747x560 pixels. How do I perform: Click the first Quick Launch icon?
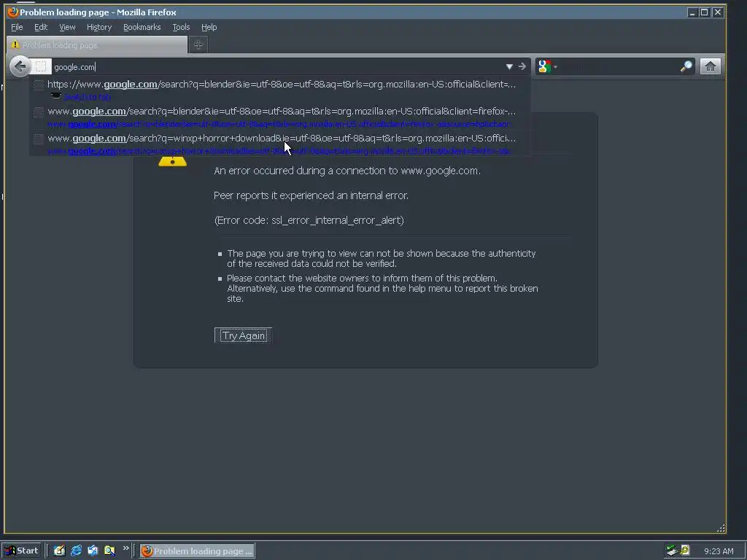point(59,551)
